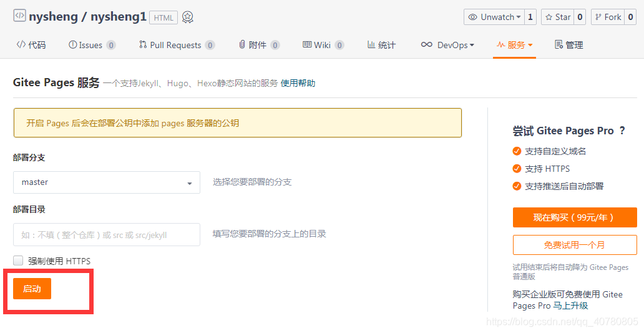Click the checkmark beside 支持推送后自动部署
The width and height of the screenshot is (644, 333).
point(517,186)
